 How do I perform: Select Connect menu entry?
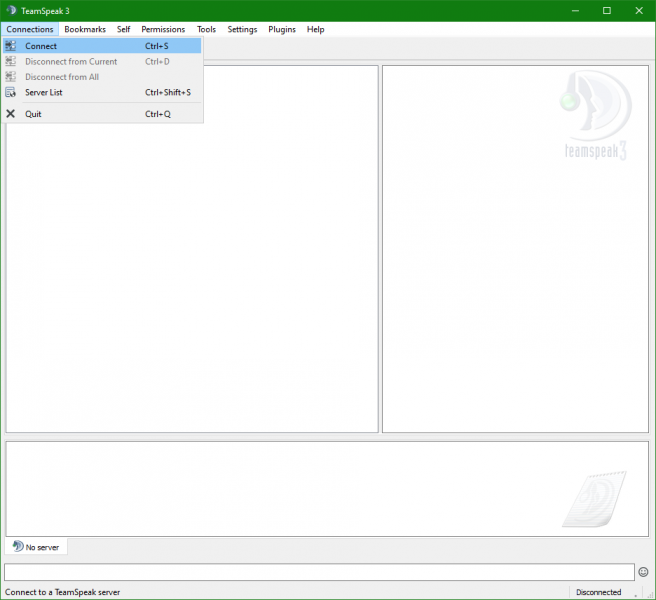pyautogui.click(x=102, y=46)
